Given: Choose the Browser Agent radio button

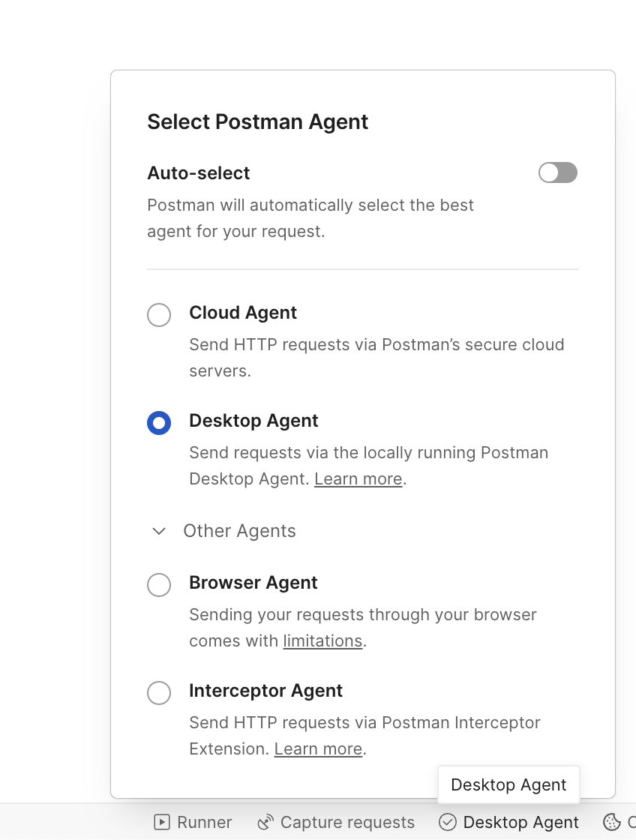Looking at the screenshot, I should 159,585.
